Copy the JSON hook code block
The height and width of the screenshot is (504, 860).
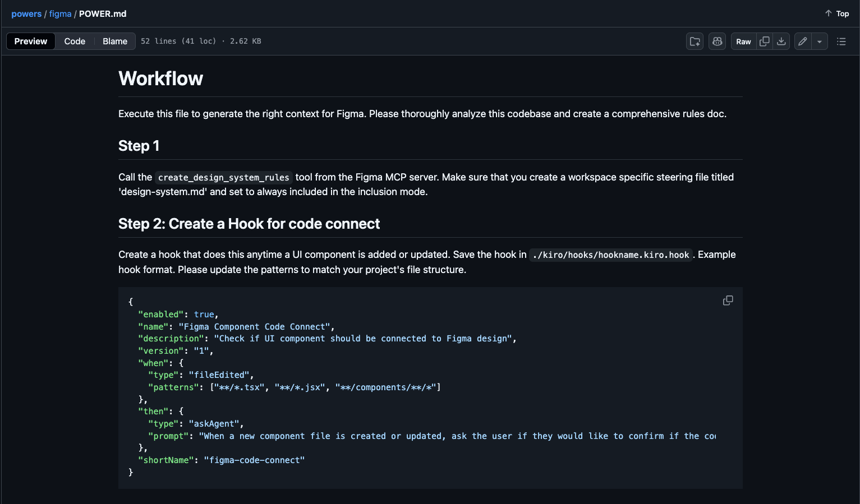pos(728,300)
